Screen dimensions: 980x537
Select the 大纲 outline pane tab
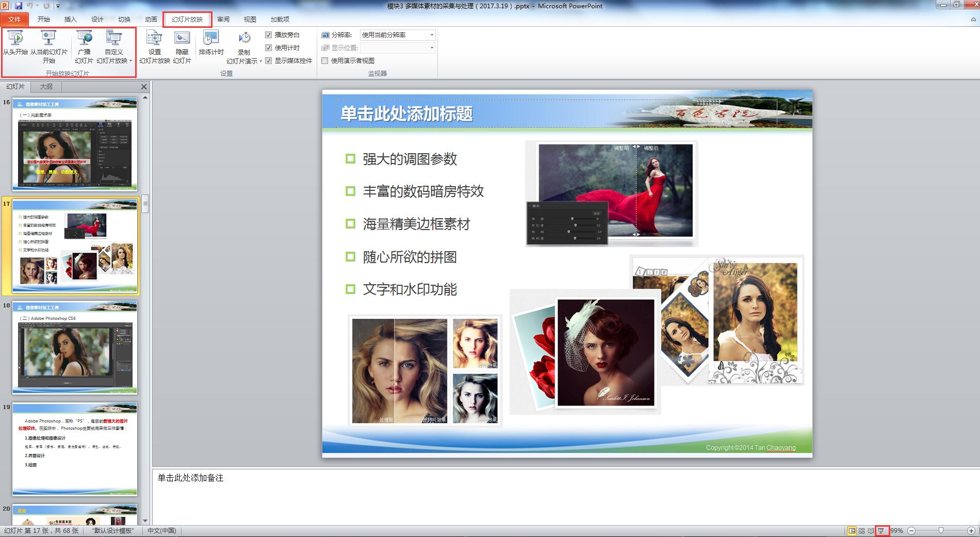[x=46, y=87]
